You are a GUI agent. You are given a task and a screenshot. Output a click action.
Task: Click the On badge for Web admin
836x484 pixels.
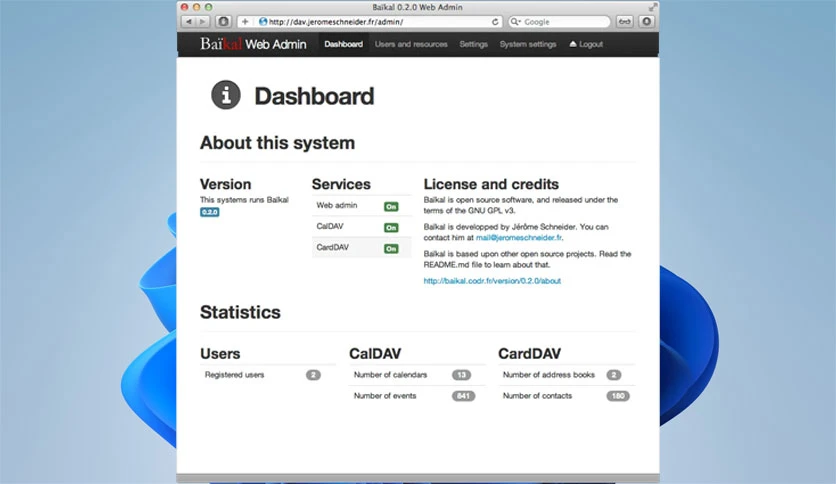tap(391, 207)
